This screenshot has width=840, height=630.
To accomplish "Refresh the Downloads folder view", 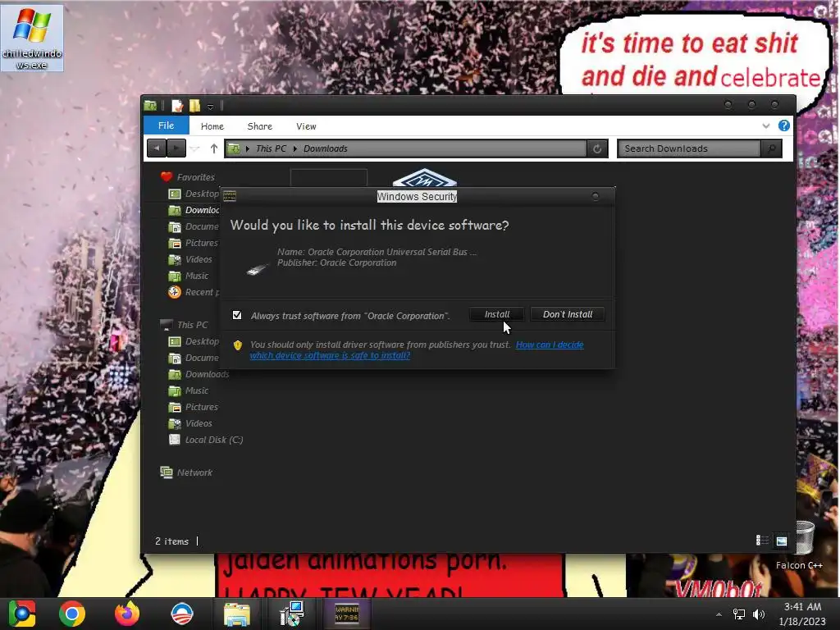I will (x=597, y=149).
